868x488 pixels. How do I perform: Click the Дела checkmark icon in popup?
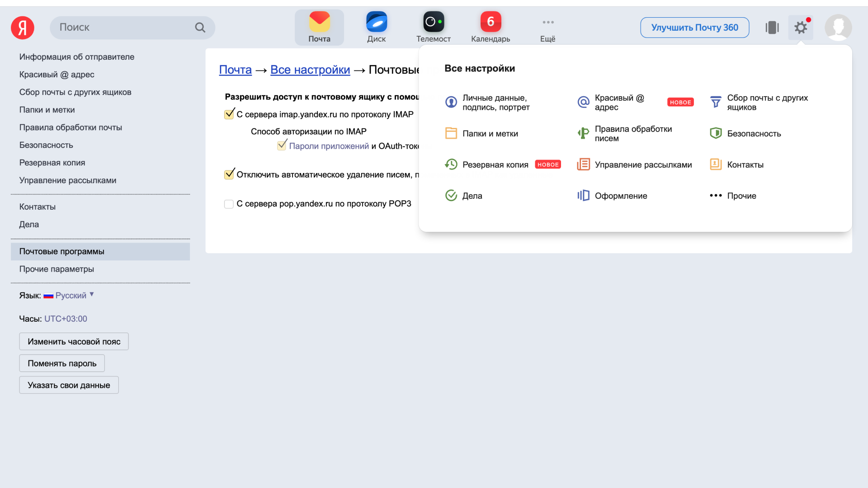coord(451,196)
